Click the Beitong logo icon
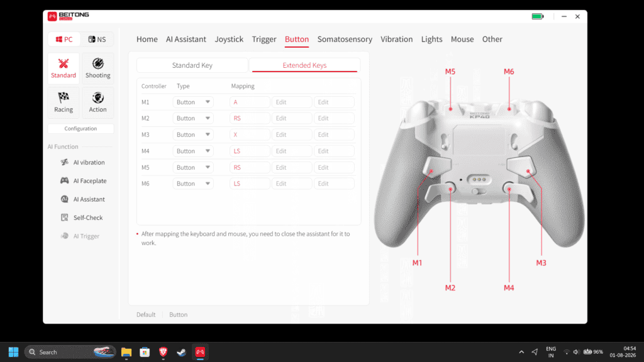The image size is (644, 362). coord(52,16)
